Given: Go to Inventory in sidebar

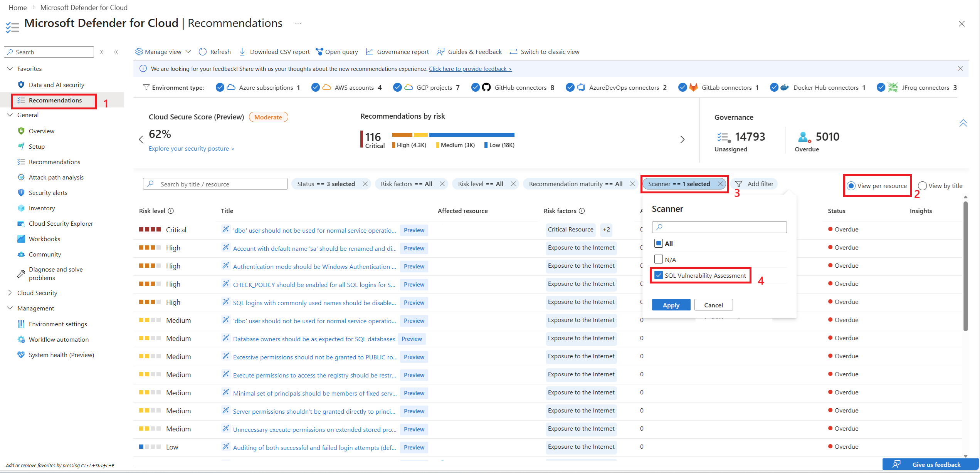Looking at the screenshot, I should click(x=42, y=208).
